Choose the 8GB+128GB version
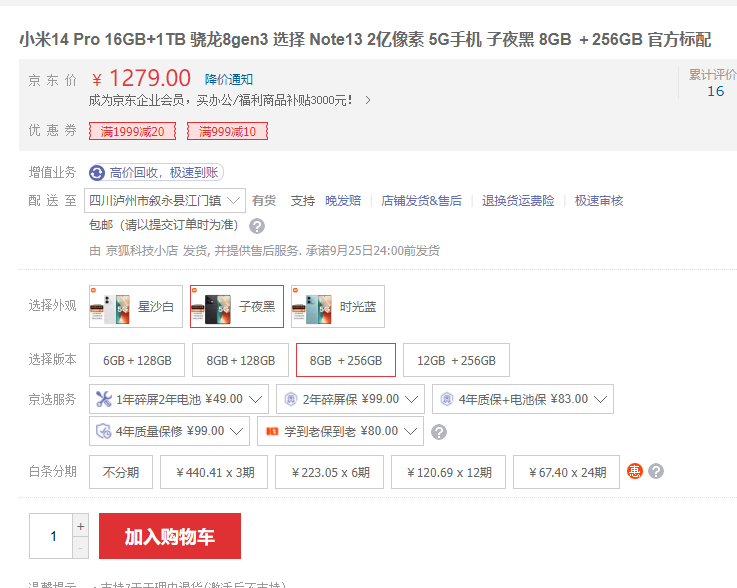Image resolution: width=737 pixels, height=588 pixels. pyautogui.click(x=240, y=360)
